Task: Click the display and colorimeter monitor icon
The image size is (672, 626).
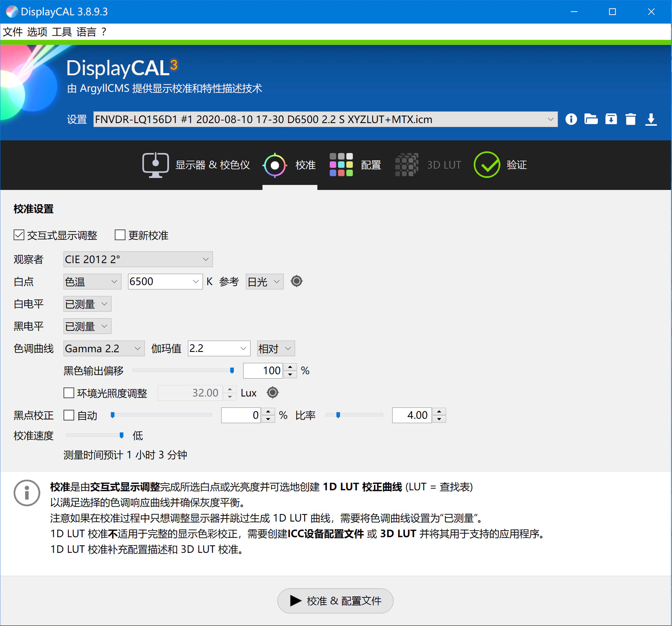Action: tap(155, 165)
